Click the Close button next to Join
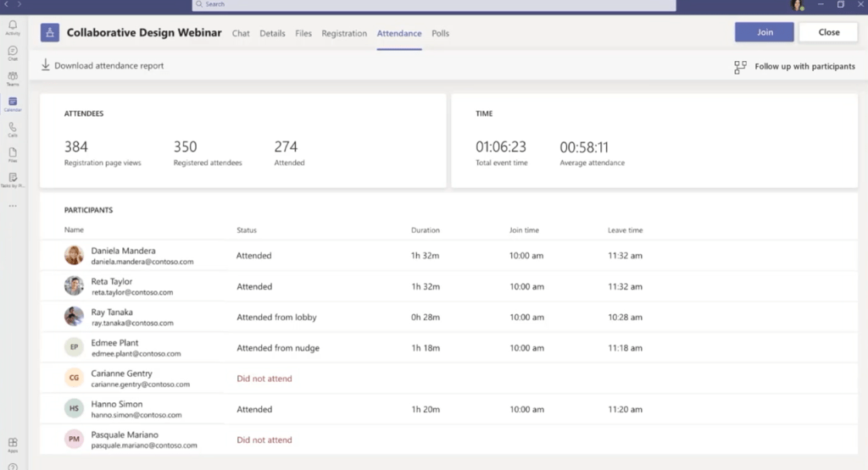This screenshot has width=868, height=470. click(829, 32)
